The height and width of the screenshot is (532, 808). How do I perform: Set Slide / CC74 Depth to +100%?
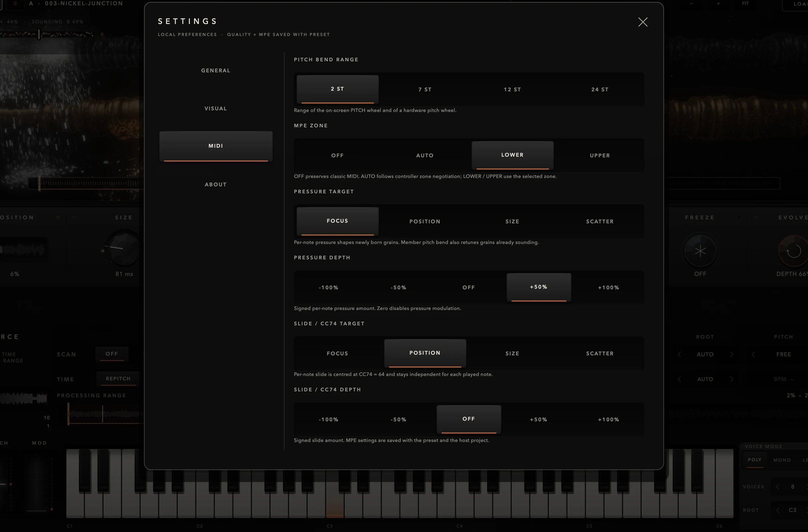pos(608,419)
